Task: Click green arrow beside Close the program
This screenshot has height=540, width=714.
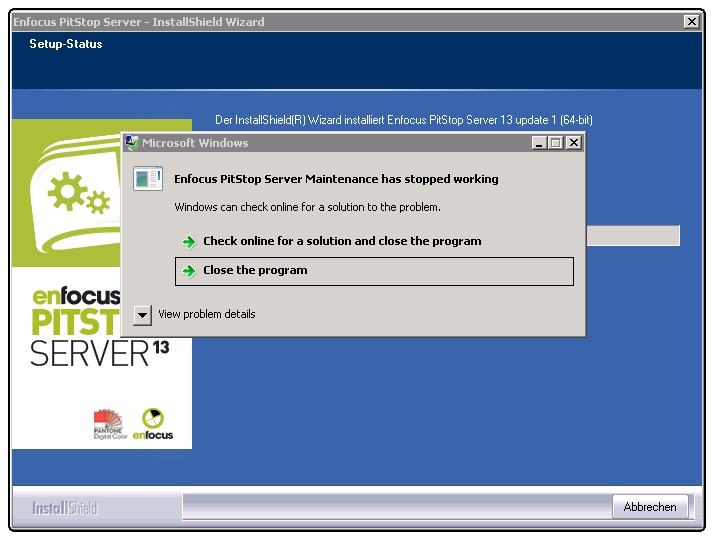Action: [x=189, y=271]
